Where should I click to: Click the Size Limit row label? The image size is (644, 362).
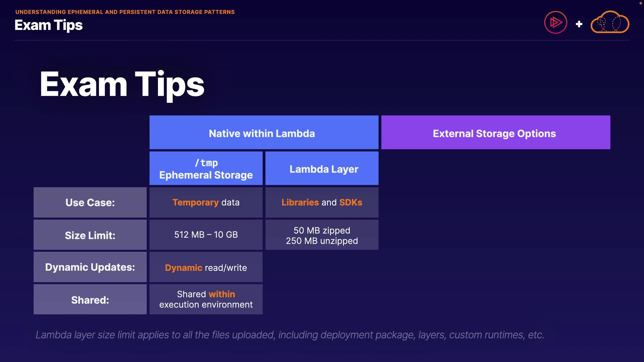90,235
